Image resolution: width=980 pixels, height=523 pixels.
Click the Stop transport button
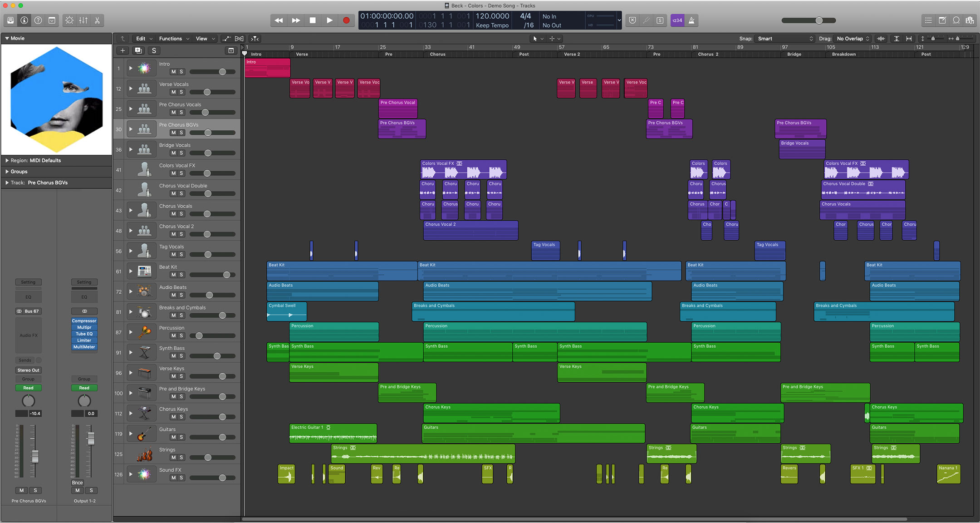point(313,20)
